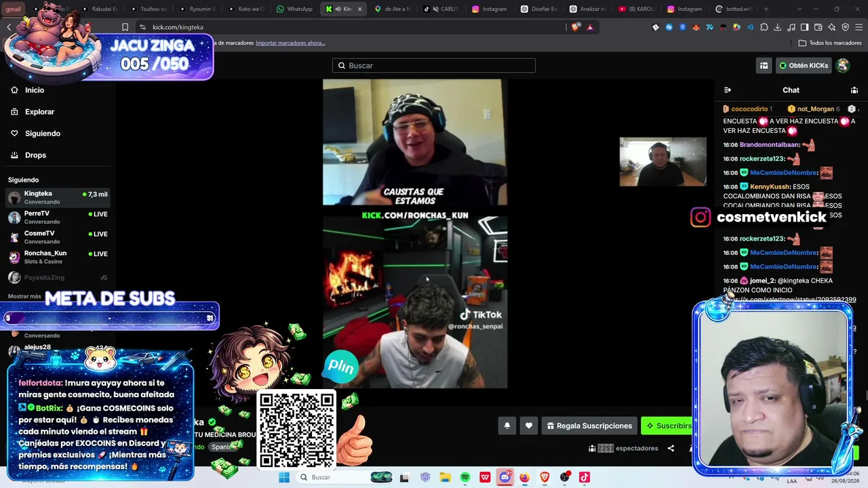Screen dimensions: 868x488
Task: Open the PerreTV live channel
Action: [x=58, y=217]
